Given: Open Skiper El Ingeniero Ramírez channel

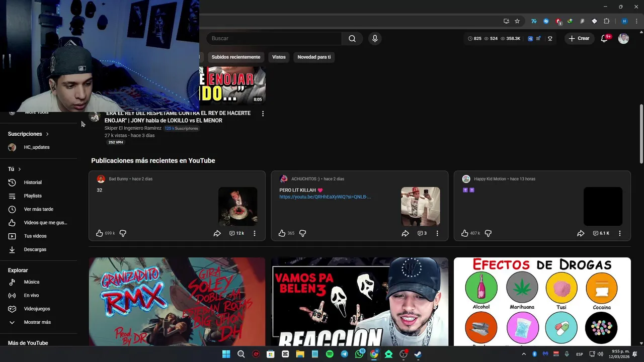Looking at the screenshot, I should coord(133,128).
